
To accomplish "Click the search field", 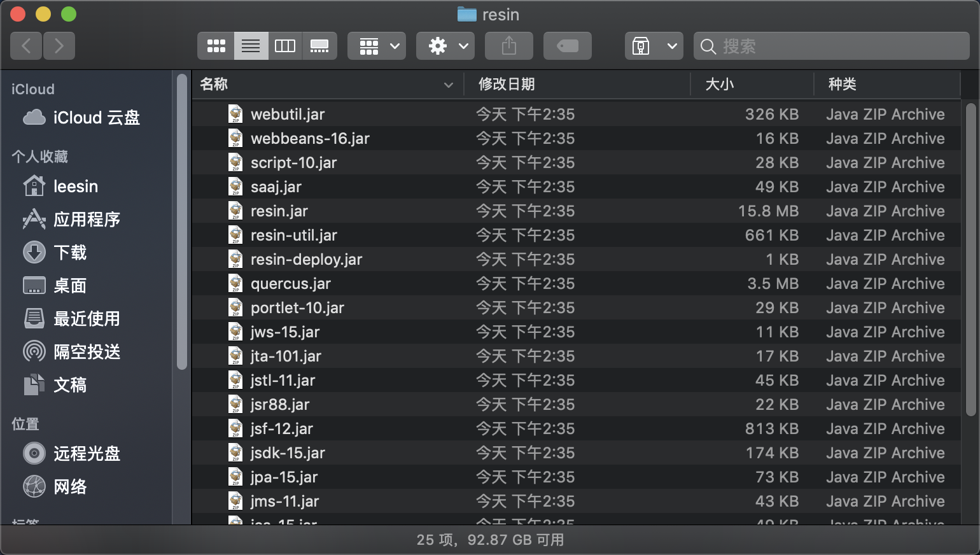I will pos(832,46).
